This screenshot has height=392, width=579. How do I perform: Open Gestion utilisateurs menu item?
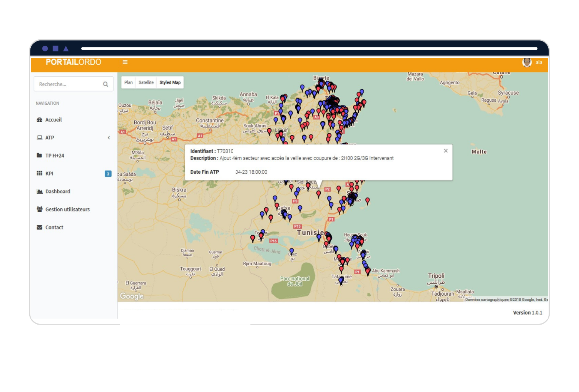[74, 209]
